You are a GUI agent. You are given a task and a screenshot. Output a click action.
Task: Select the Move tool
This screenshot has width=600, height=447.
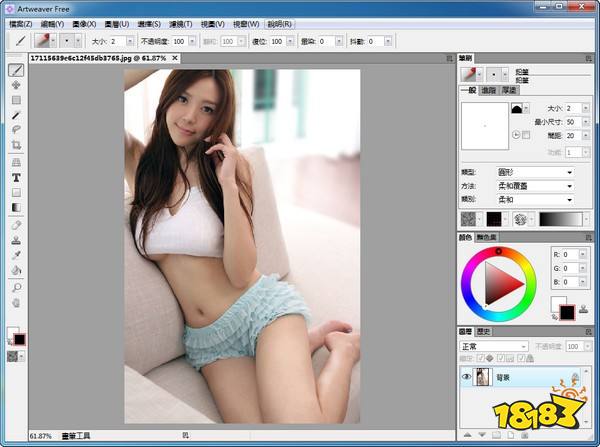[x=16, y=85]
